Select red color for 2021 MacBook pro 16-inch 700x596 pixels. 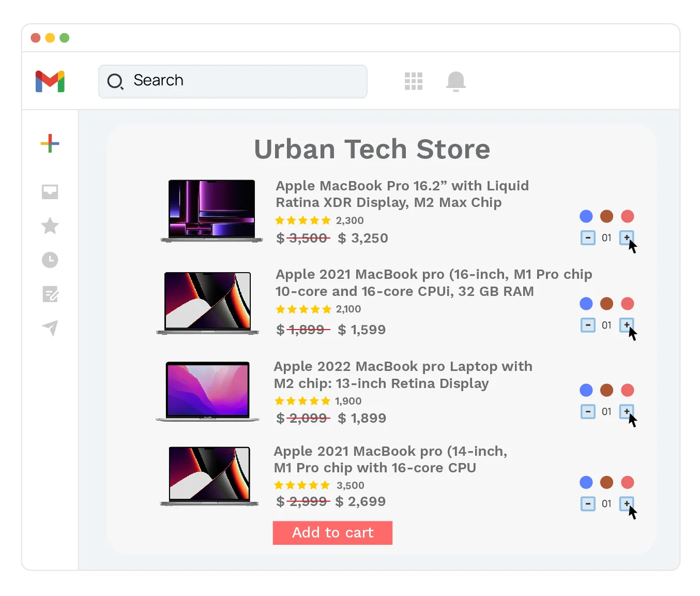pyautogui.click(x=628, y=304)
